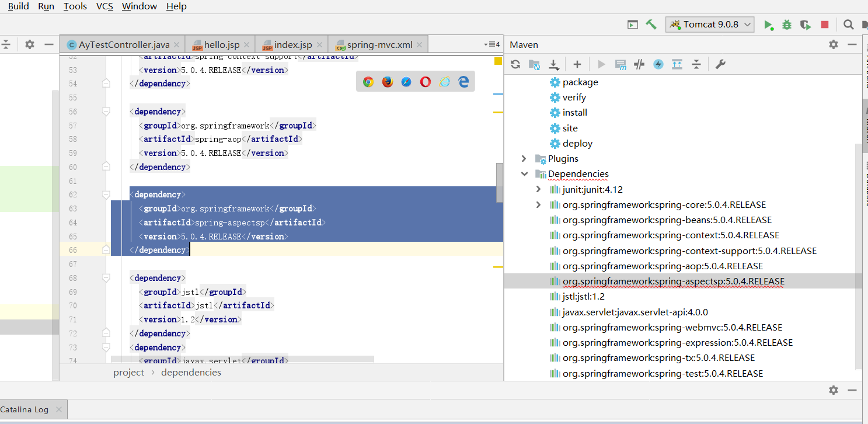This screenshot has width=868, height=424.
Task: Open page in Firefox browser icon
Action: (388, 82)
